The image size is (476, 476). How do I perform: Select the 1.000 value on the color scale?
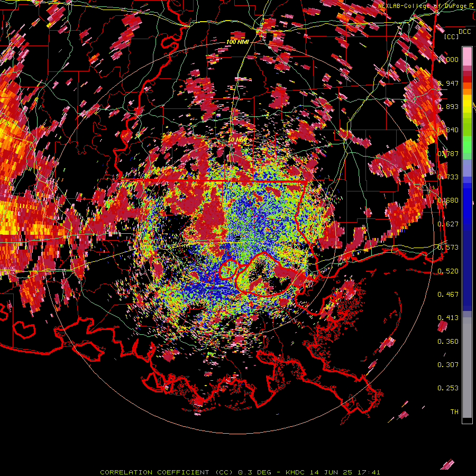[x=448, y=59]
